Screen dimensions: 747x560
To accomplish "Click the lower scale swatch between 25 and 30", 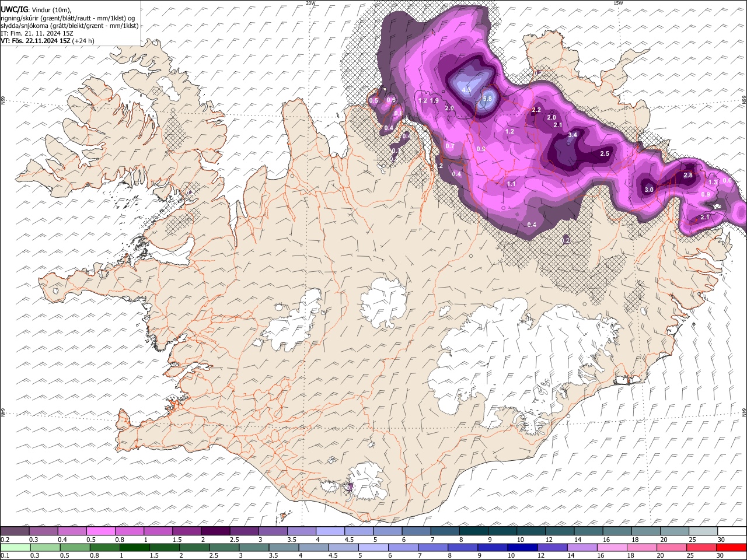I will pyautogui.click(x=702, y=547).
